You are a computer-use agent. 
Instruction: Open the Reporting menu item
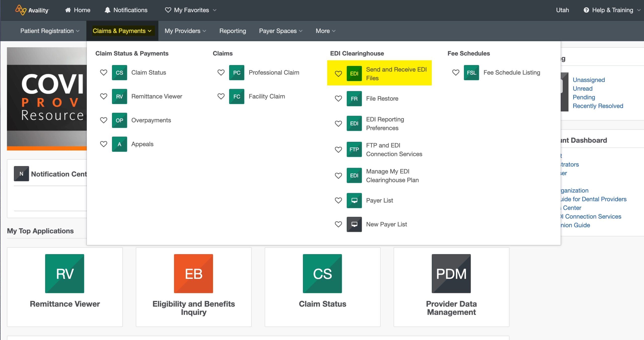tap(232, 31)
